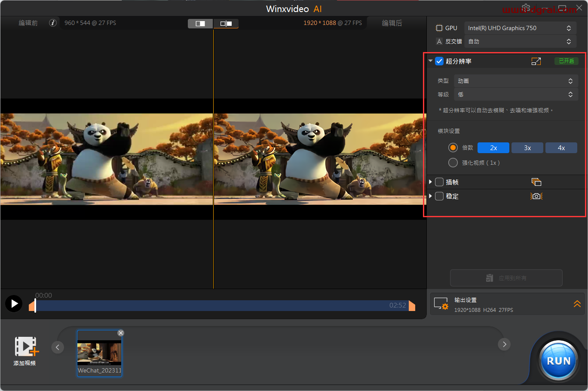This screenshot has width=588, height=391.
Task: Click the super resolution upscale icon
Action: click(536, 62)
